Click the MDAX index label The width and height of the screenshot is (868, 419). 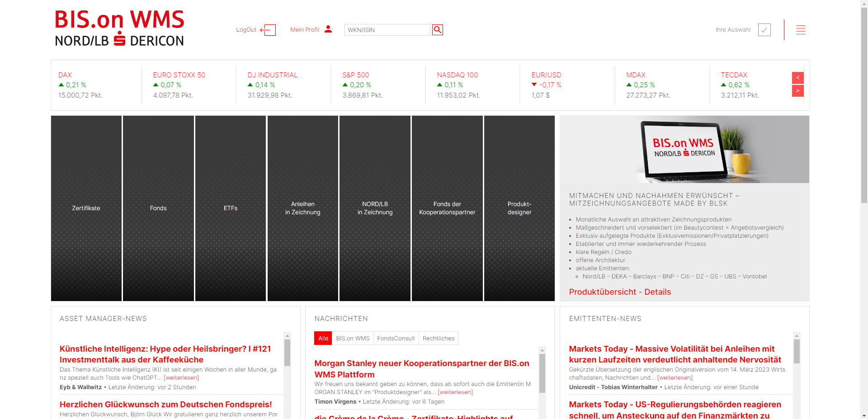[636, 75]
